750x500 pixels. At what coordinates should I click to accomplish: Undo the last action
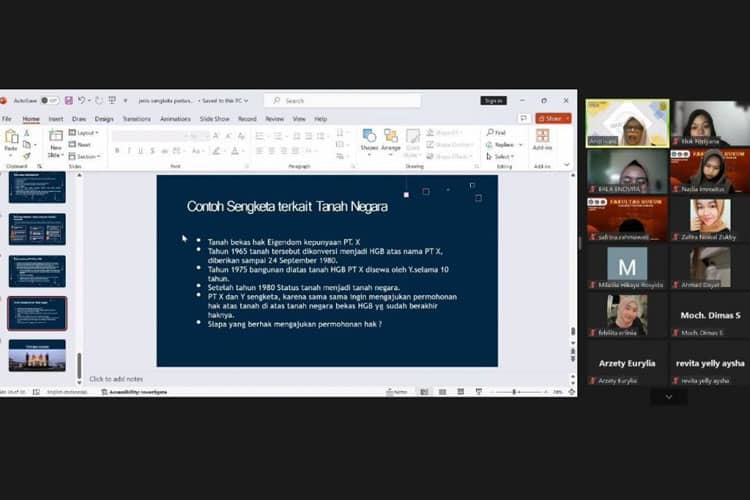(x=81, y=100)
